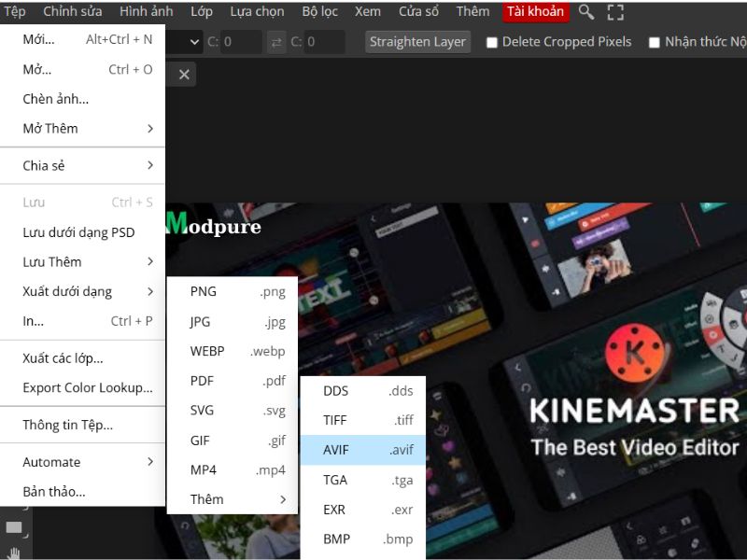Select the Hand tool
The height and width of the screenshot is (560, 747).
click(14, 553)
